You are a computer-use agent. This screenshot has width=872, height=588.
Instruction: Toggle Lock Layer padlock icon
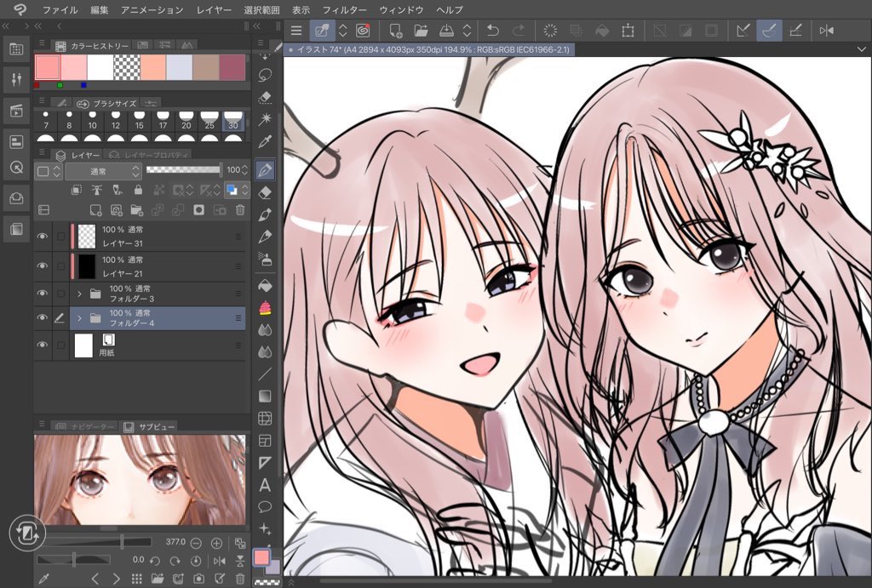click(x=138, y=190)
